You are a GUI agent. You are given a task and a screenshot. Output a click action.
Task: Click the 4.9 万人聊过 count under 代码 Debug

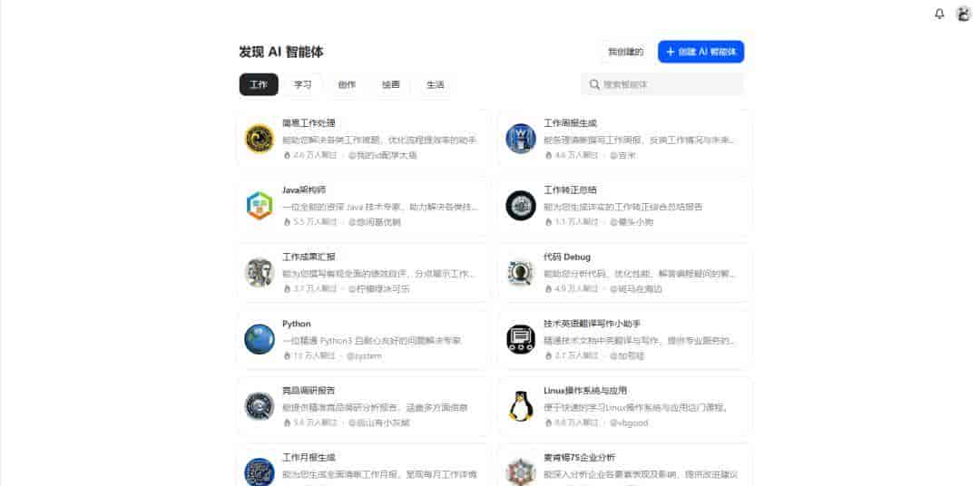pyautogui.click(x=576, y=288)
